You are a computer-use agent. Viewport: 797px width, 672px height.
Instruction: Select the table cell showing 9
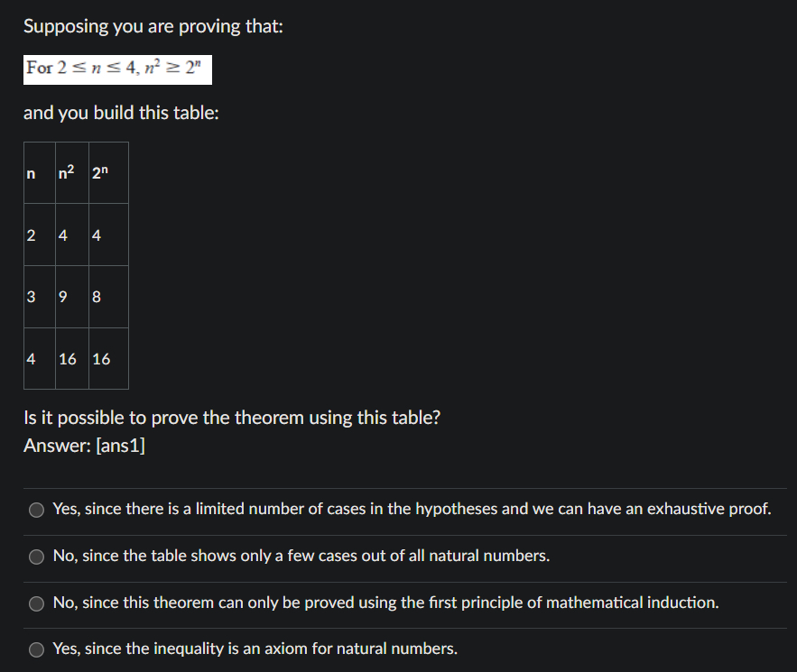(x=62, y=297)
